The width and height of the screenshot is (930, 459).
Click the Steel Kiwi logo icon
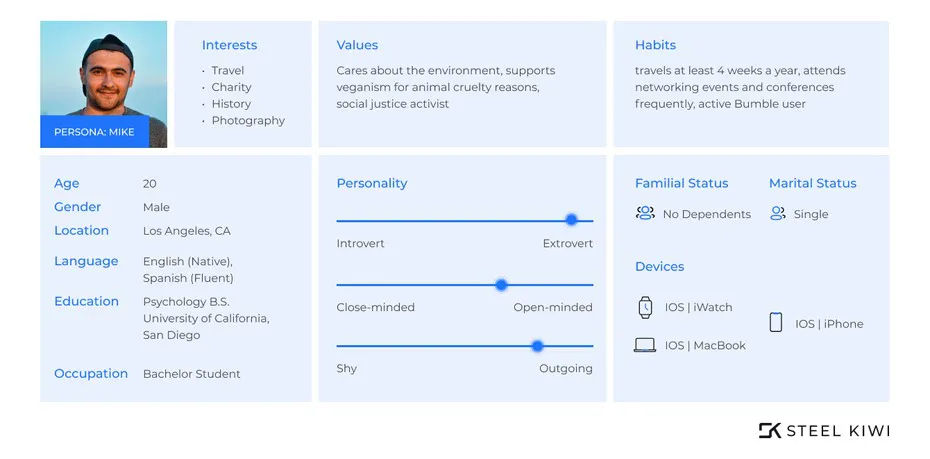770,431
